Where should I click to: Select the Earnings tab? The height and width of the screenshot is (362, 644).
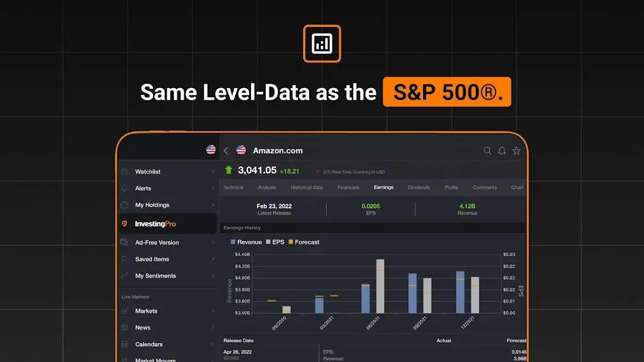pyautogui.click(x=384, y=187)
